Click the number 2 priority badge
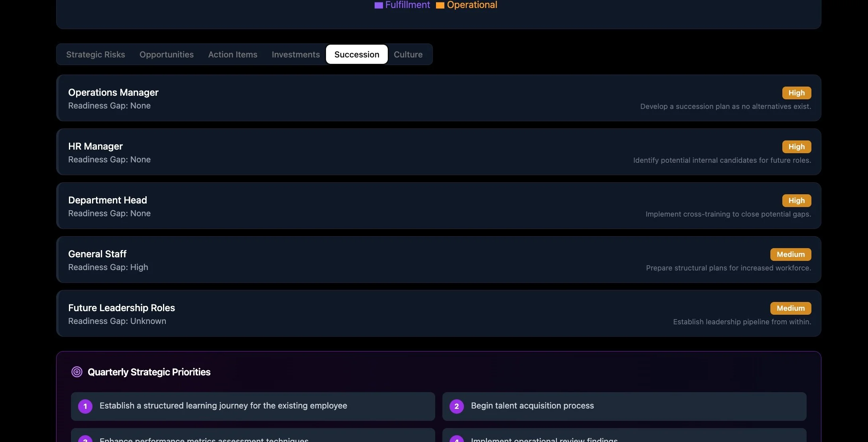 point(457,406)
